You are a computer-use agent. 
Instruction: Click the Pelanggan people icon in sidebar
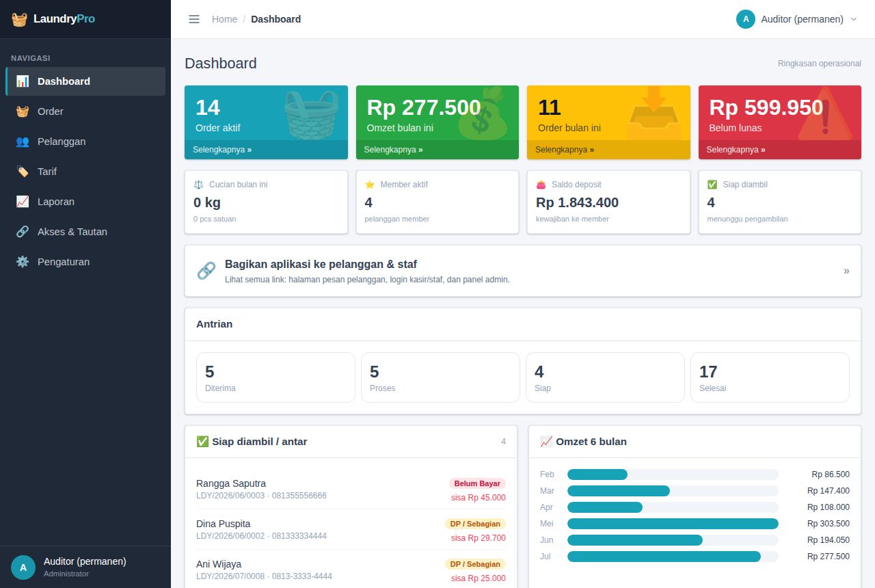tap(23, 142)
